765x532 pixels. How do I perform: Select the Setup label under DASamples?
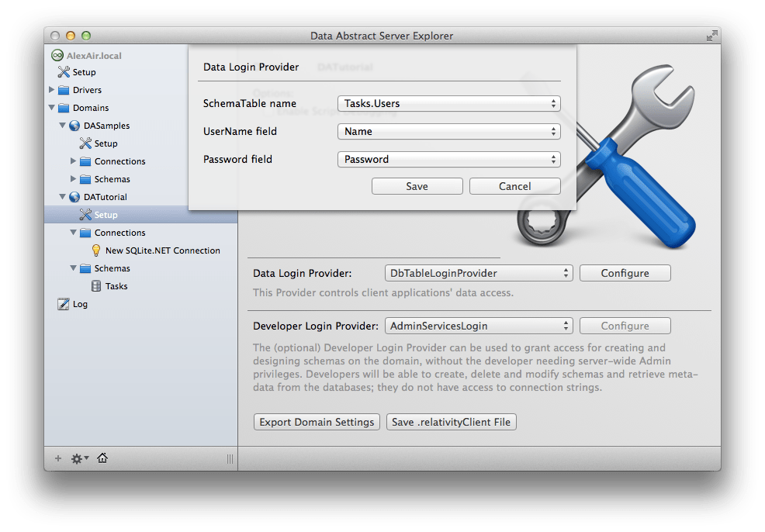click(106, 143)
